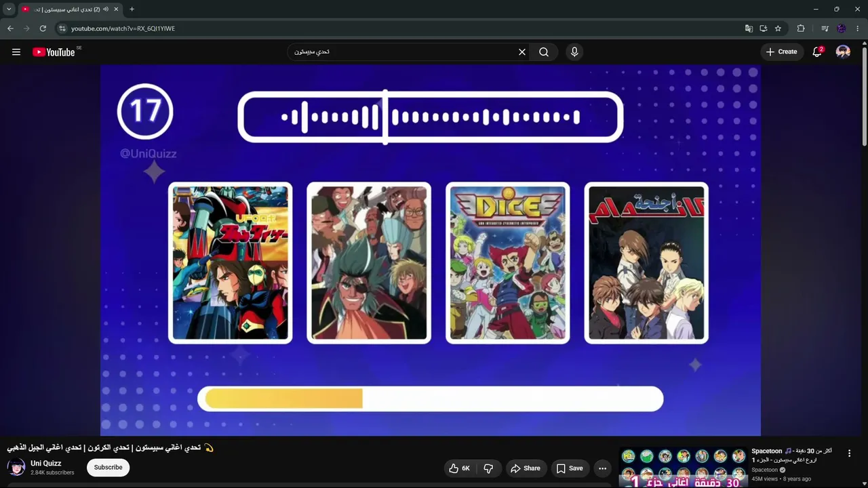This screenshot has width=868, height=488.
Task: Go to the YouTube home logo
Action: (x=54, y=52)
